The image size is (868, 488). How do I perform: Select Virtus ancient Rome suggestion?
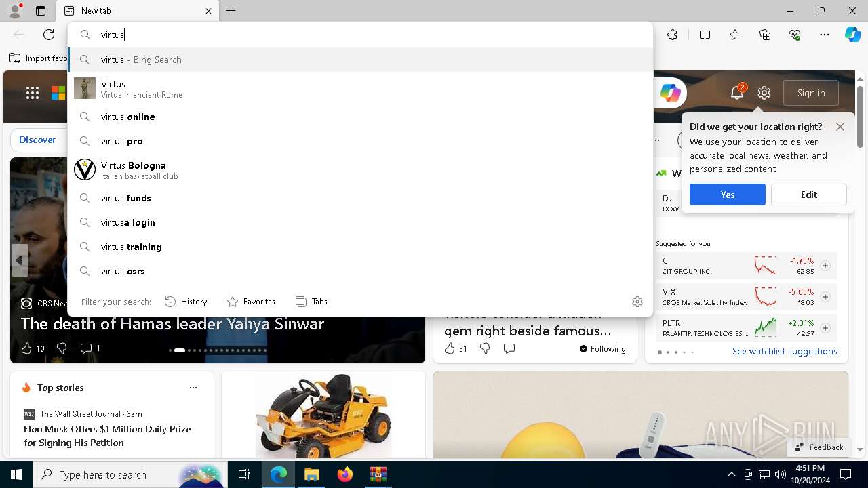360,89
